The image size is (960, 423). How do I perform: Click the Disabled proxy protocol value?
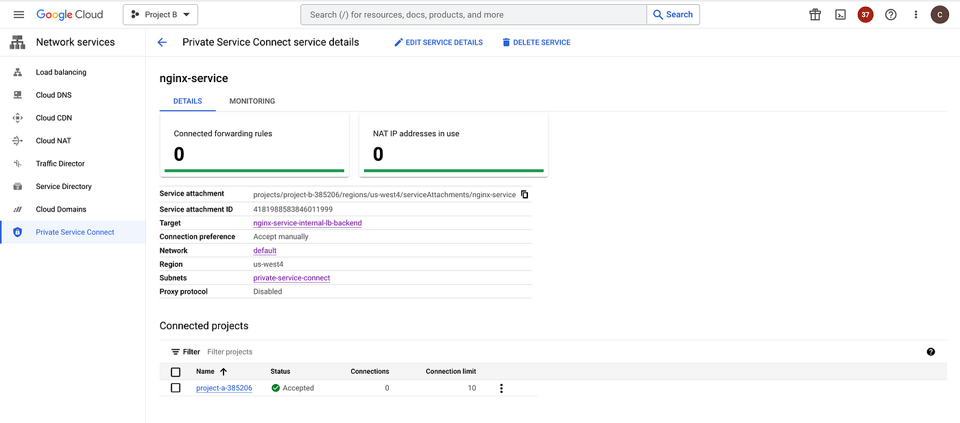(268, 292)
